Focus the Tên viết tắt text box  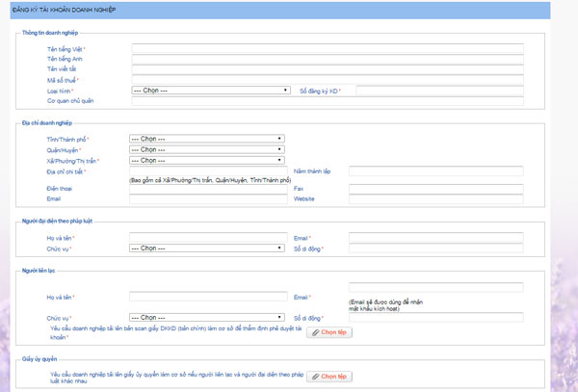point(328,69)
